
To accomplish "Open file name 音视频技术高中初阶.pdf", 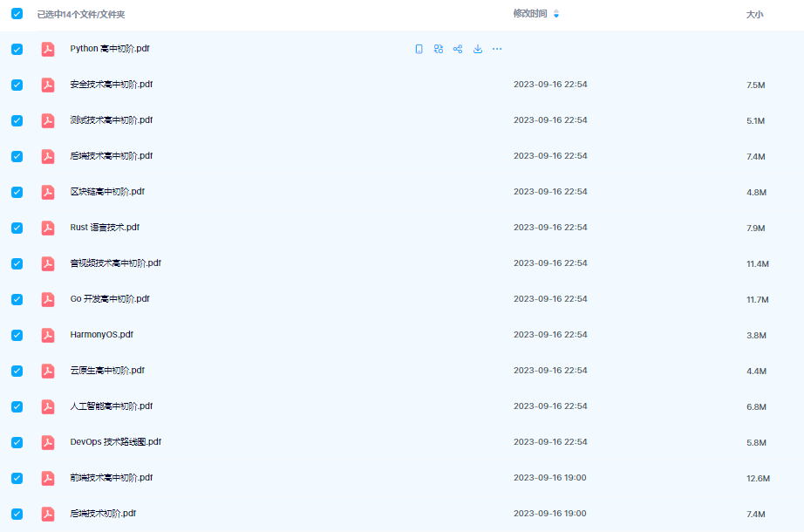I will click(115, 263).
